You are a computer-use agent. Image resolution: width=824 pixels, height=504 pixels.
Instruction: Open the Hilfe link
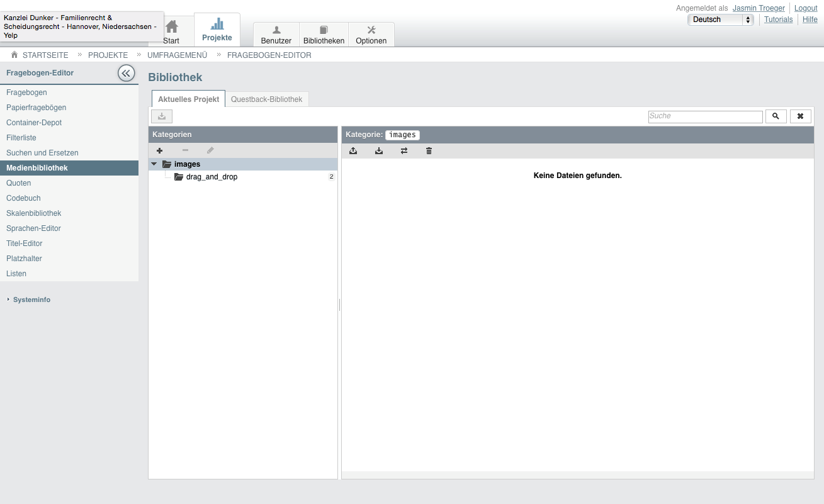click(x=810, y=20)
